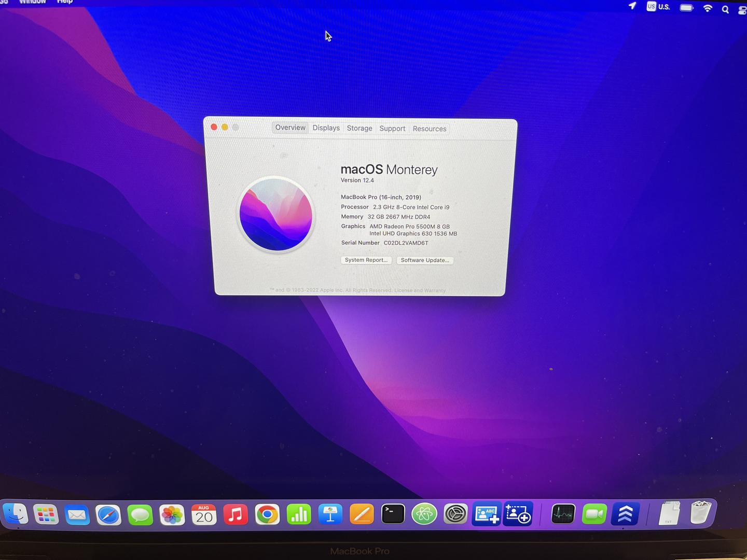
Task: Switch to the Resources tab
Action: point(430,129)
